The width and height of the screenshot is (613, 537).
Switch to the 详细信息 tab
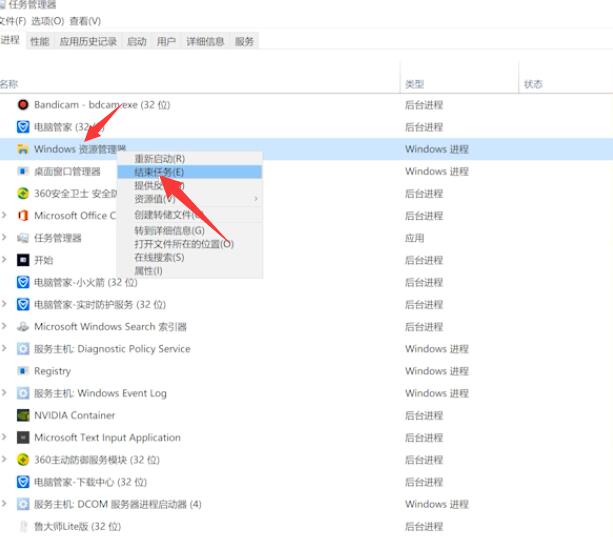tap(205, 41)
